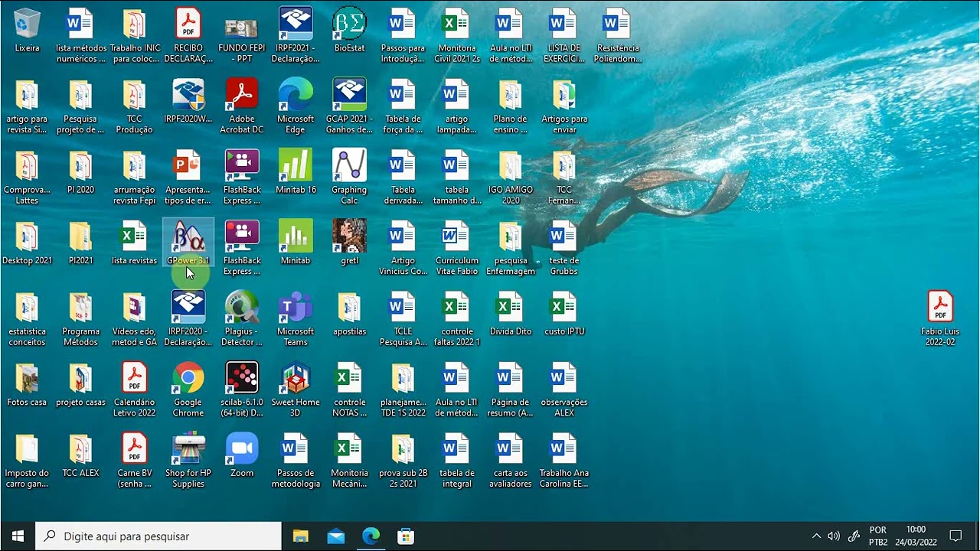This screenshot has height=551, width=980.
Task: Select teste de Grubbs document
Action: [x=564, y=248]
